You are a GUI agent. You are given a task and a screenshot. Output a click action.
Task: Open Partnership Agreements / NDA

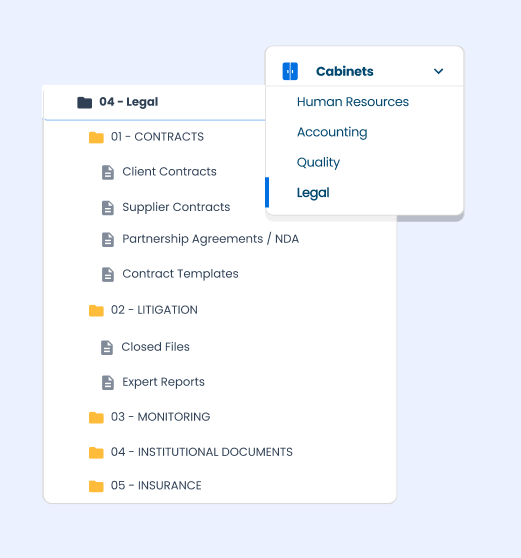click(210, 239)
